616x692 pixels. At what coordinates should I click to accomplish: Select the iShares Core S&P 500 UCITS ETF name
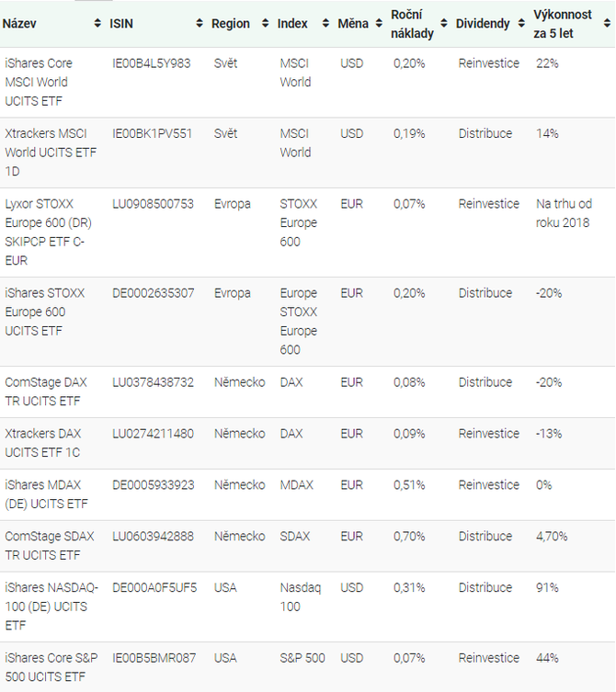(x=51, y=667)
